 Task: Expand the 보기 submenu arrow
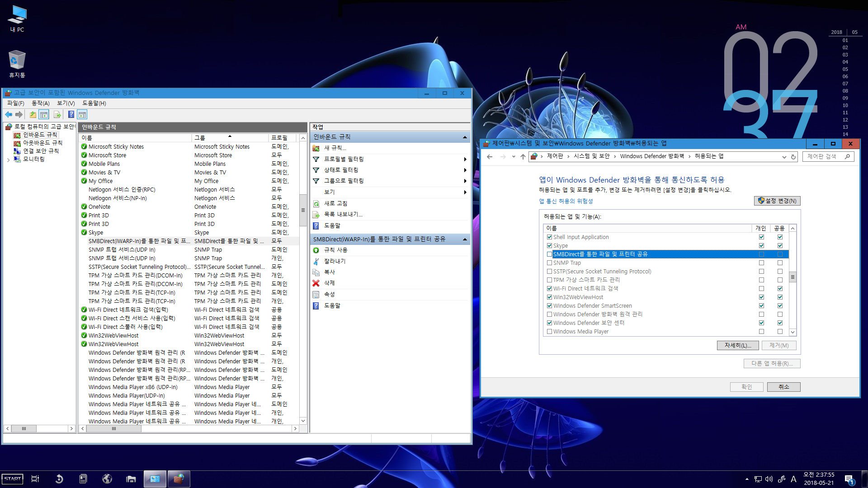[465, 192]
